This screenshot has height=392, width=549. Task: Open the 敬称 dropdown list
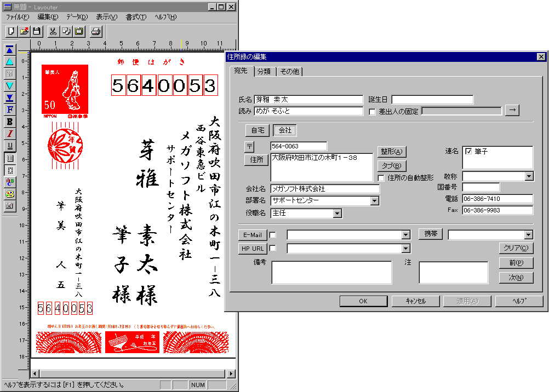coord(529,176)
